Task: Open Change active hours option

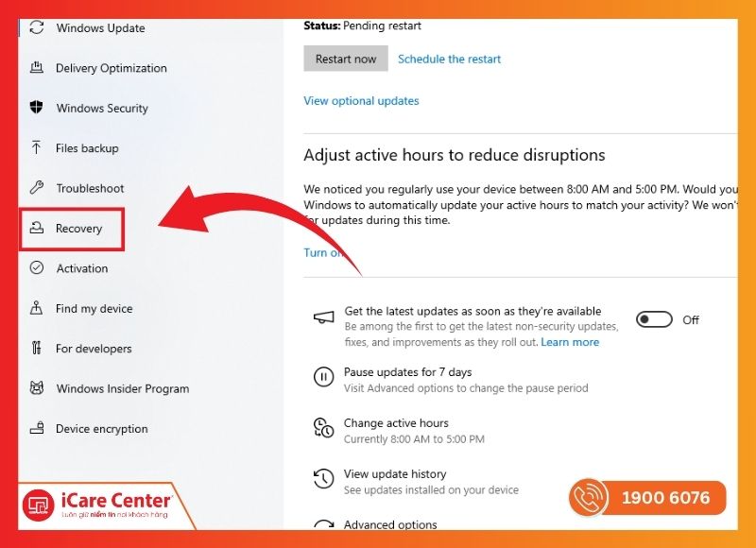Action: point(396,422)
